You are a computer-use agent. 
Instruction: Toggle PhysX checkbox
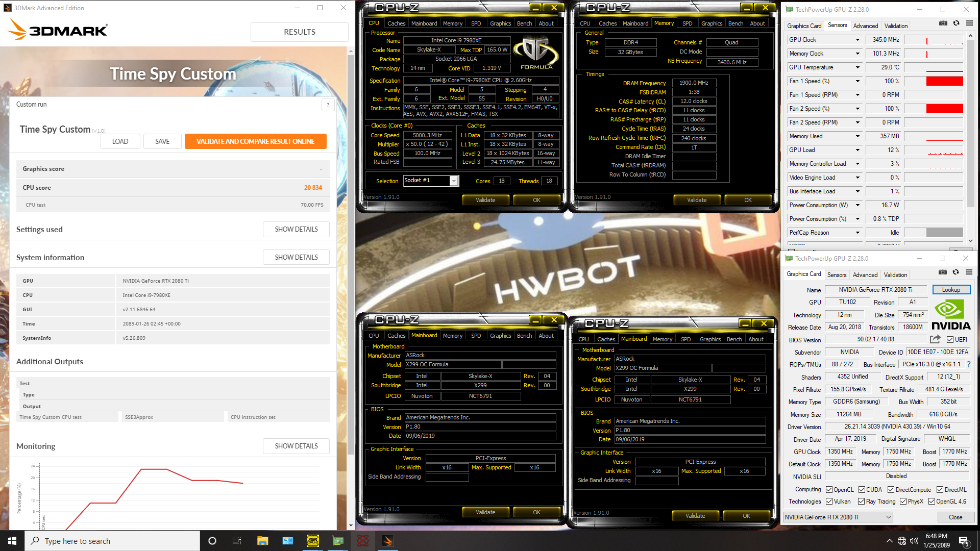coord(903,502)
